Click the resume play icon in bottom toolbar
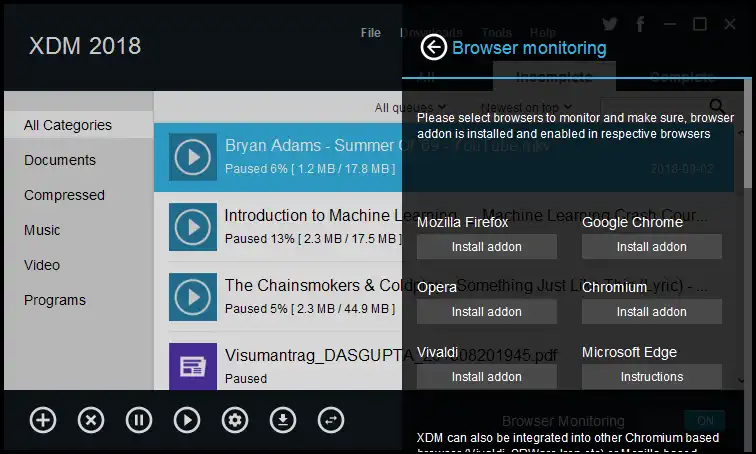This screenshot has width=756, height=454. coord(187,420)
